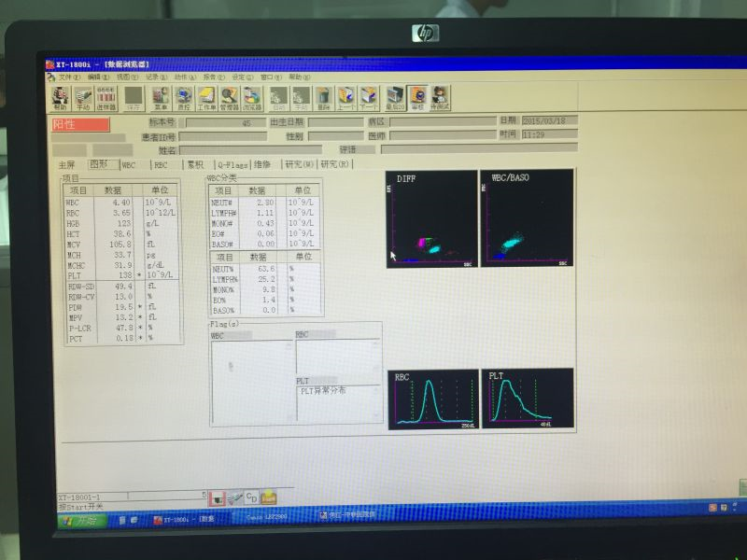Click the PLT histogram graph
Screen dimensions: 747x560
[526, 398]
